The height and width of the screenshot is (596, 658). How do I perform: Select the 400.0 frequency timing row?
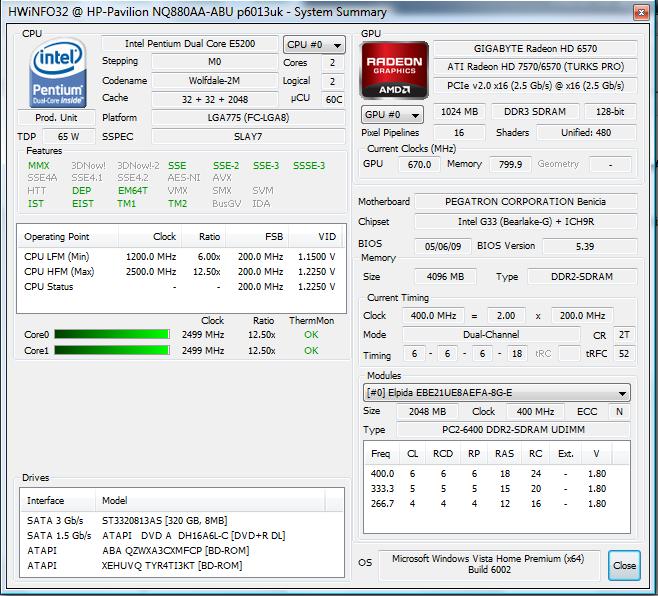pos(496,473)
